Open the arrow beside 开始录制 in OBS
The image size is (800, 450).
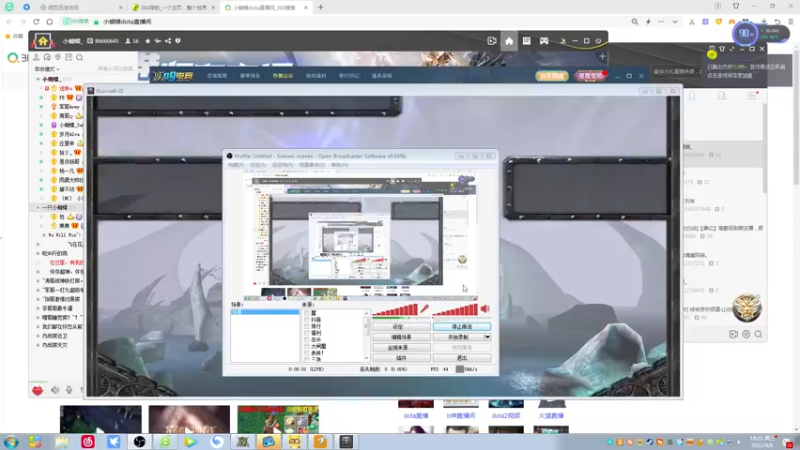coord(487,337)
